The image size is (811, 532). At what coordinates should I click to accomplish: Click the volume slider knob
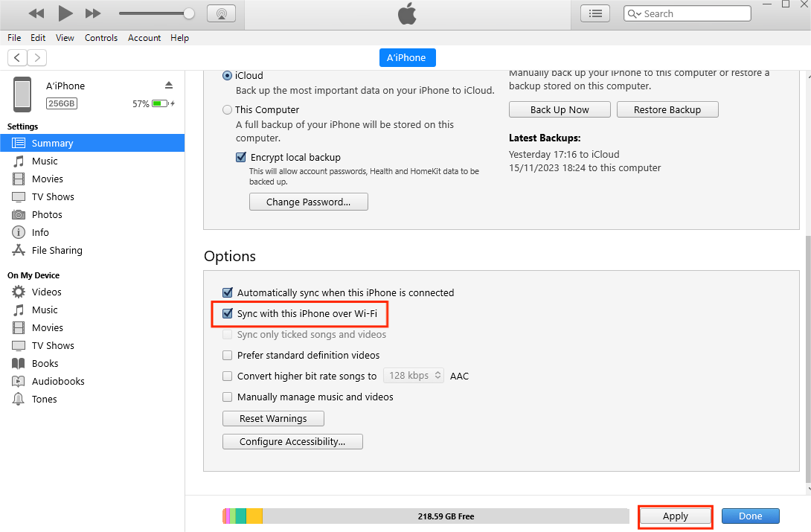click(189, 13)
